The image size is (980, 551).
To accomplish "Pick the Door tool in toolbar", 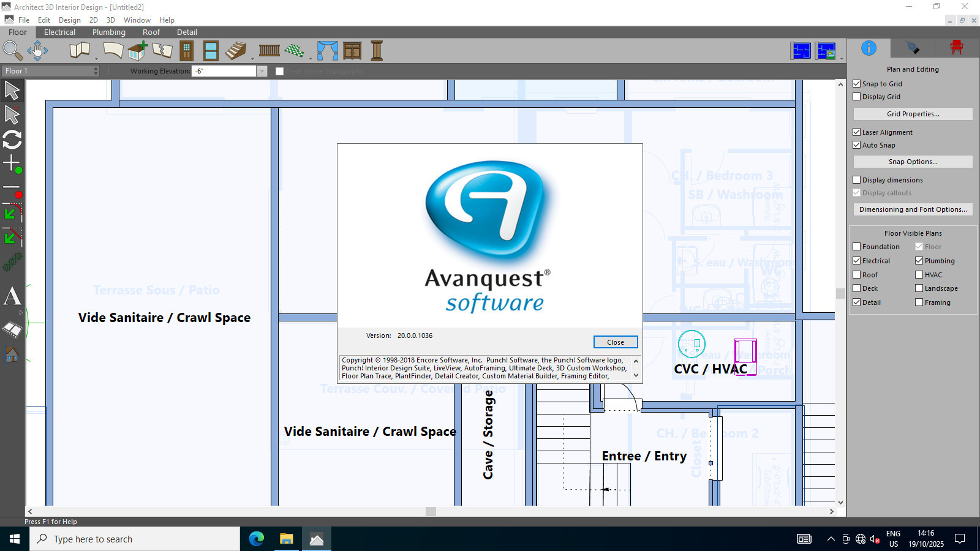I will point(186,50).
